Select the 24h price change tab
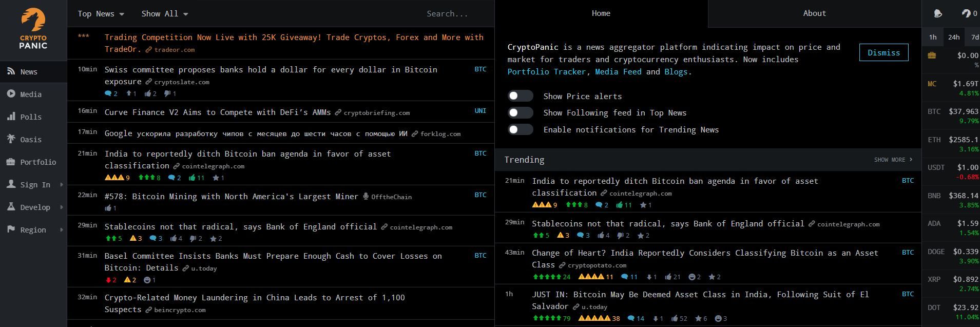Screen dimensions: 980x327 coord(954,37)
